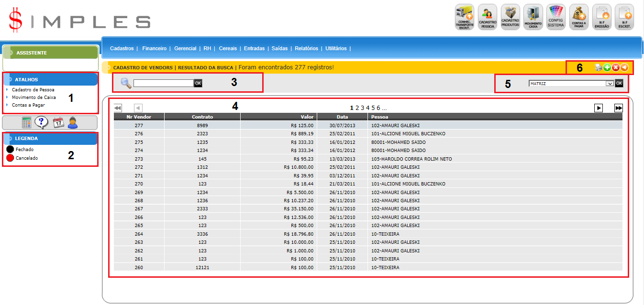Open Cadastro Pessoa from the top icon bar

487,17
